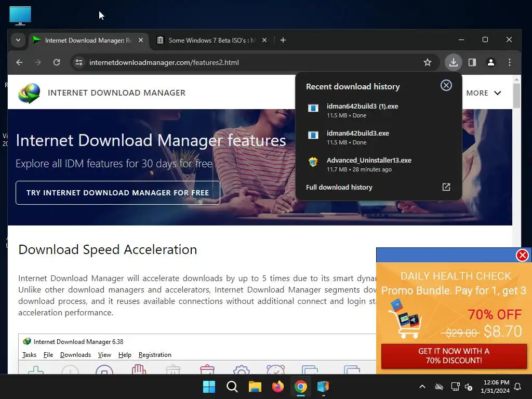Click the page vertical scrollbar thumb
Viewport: 532px width, 399px height.
pyautogui.click(x=516, y=96)
